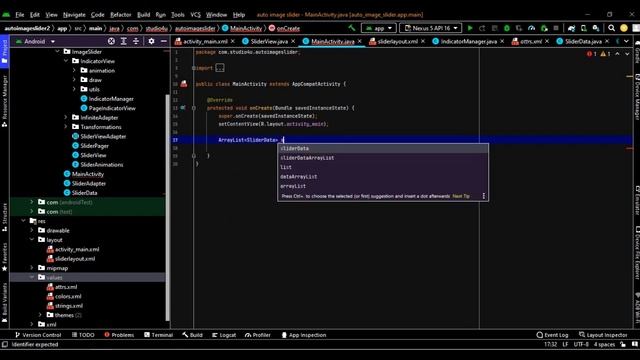Click the class gutter icon on line 10
The height and width of the screenshot is (360, 640).
point(184,84)
